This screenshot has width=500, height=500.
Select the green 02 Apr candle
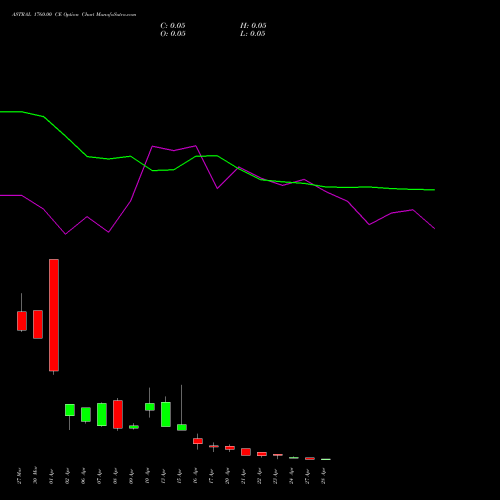70,410
